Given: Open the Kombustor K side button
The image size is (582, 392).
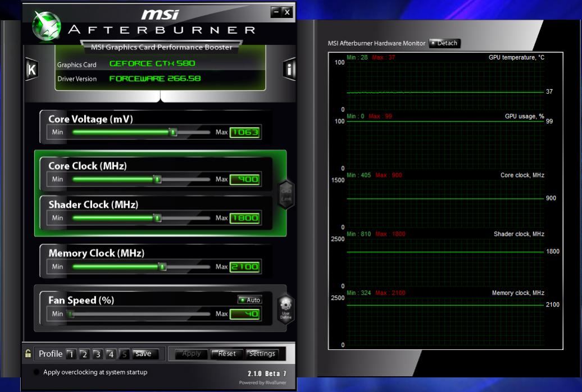Looking at the screenshot, I should (x=31, y=70).
